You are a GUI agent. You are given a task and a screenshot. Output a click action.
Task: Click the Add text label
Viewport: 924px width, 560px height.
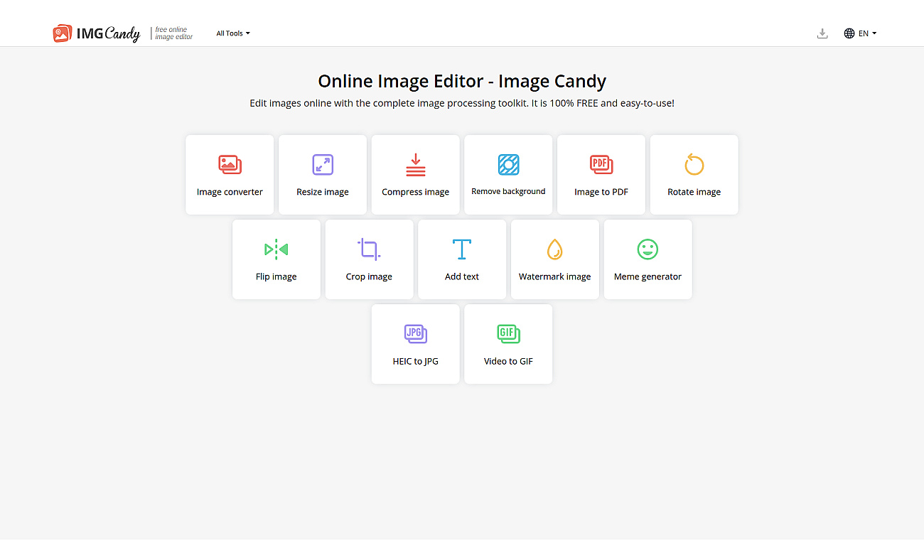coord(462,276)
